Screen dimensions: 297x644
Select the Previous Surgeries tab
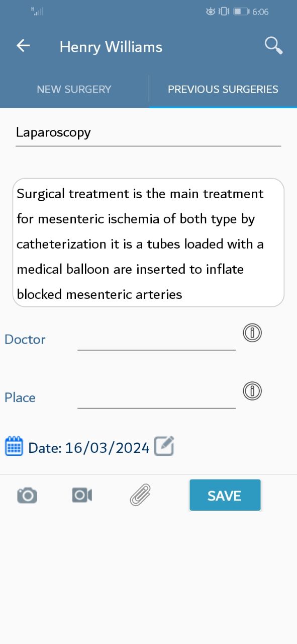(223, 90)
